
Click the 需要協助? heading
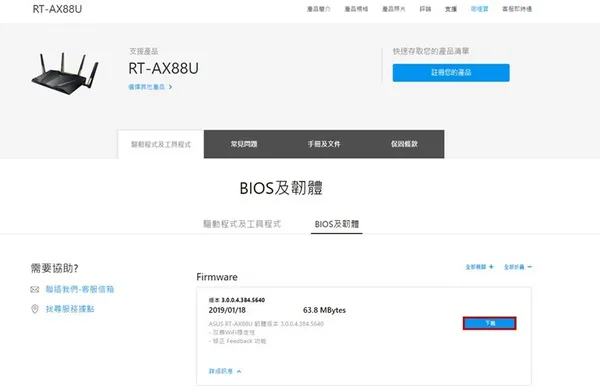tap(54, 268)
